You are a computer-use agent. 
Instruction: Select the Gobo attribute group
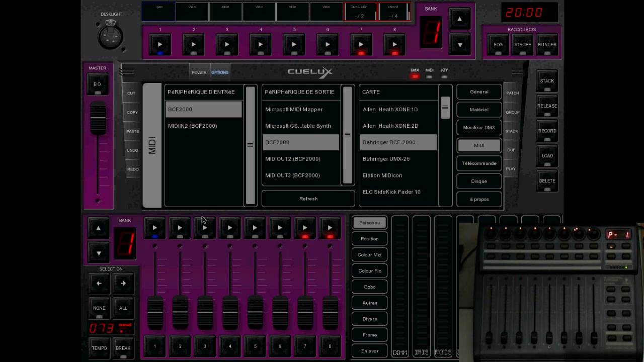pos(370,287)
